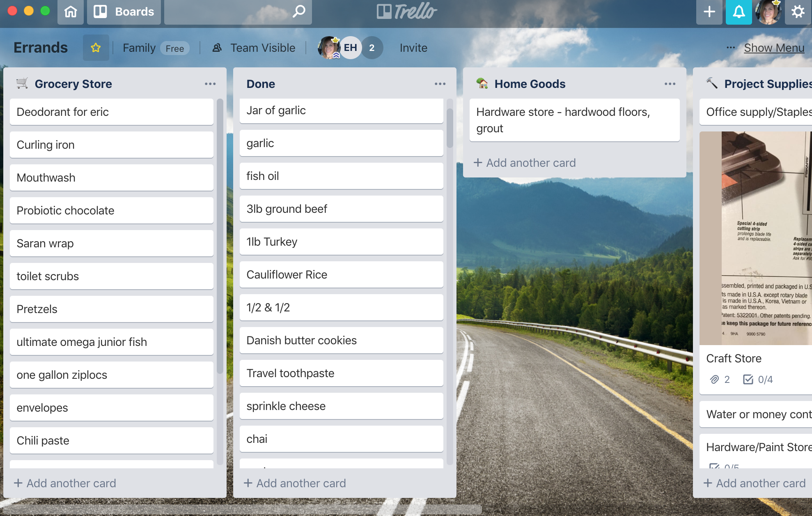
Task: Click the Free plan badge
Action: pos(175,48)
